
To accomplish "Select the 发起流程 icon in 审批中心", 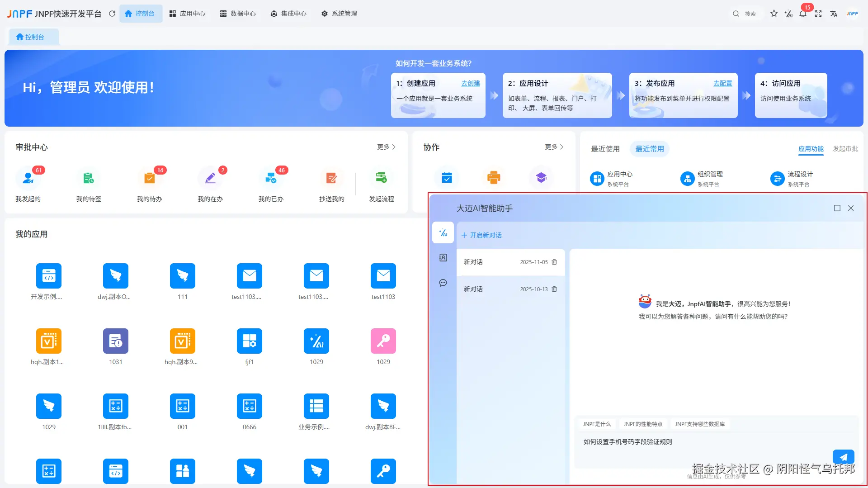I will (x=382, y=178).
